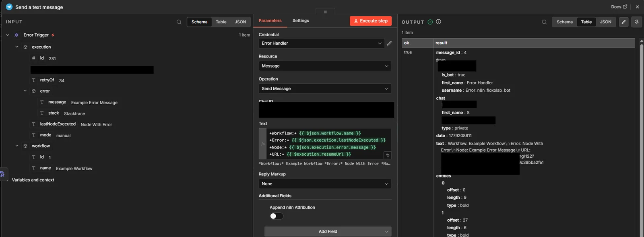Image resolution: width=644 pixels, height=237 pixels.
Task: Select the mode 'manual' row
Action: coord(51,135)
